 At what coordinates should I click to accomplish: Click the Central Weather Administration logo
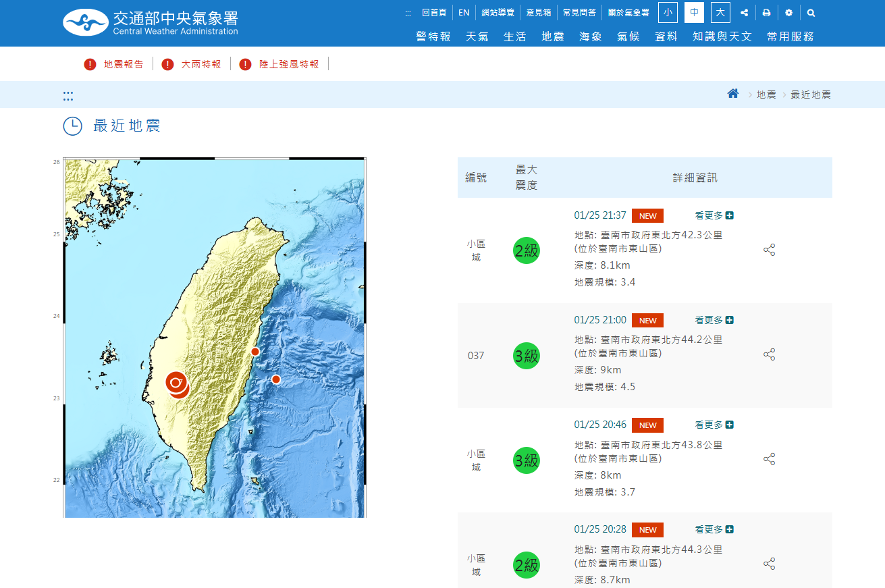[151, 23]
